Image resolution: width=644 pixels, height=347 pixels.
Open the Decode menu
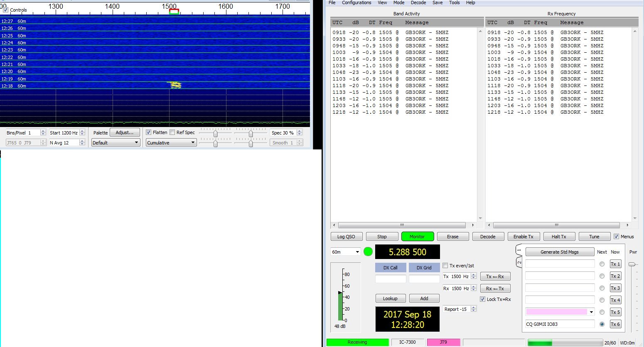418,2
